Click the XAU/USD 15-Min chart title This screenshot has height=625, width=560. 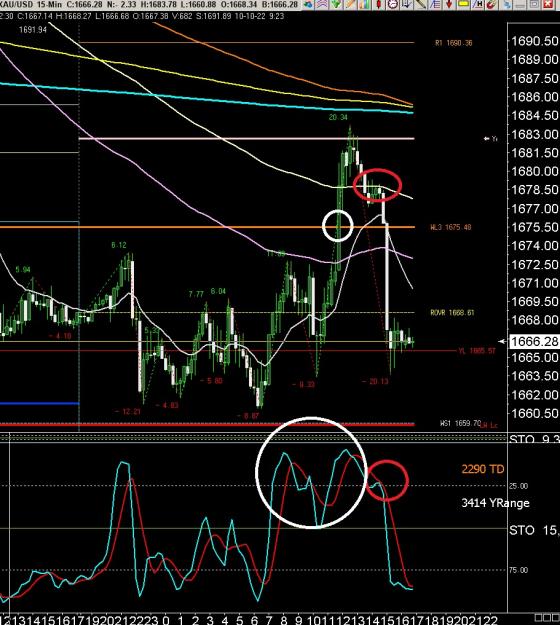click(31, 4)
